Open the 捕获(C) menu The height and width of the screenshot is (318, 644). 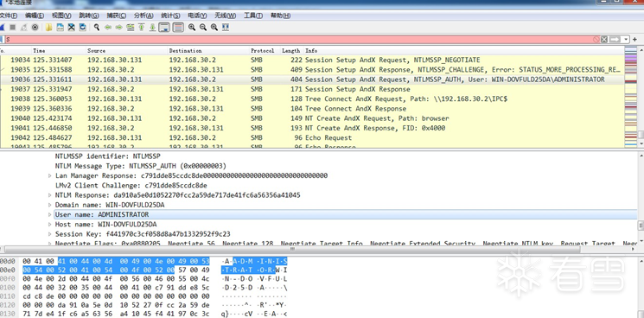[x=116, y=16]
